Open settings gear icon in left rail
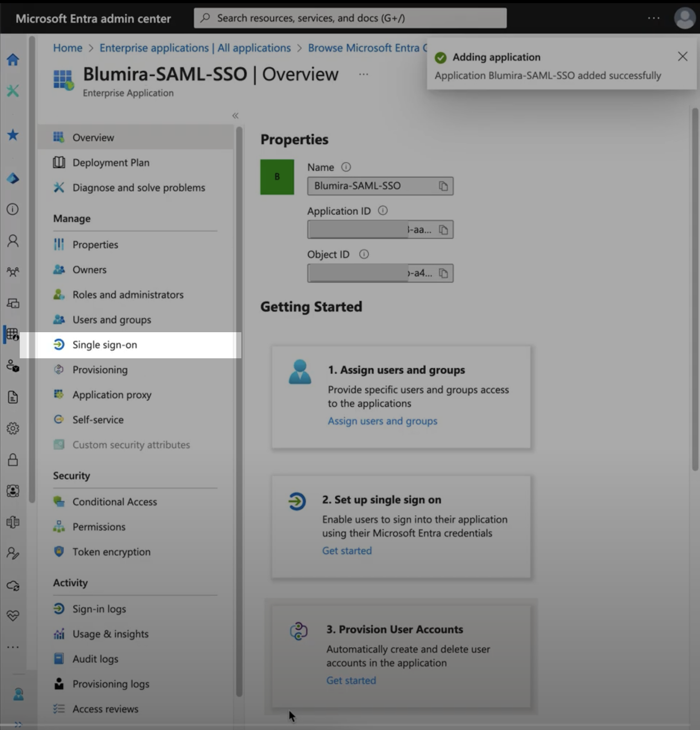The width and height of the screenshot is (700, 730). click(x=13, y=428)
